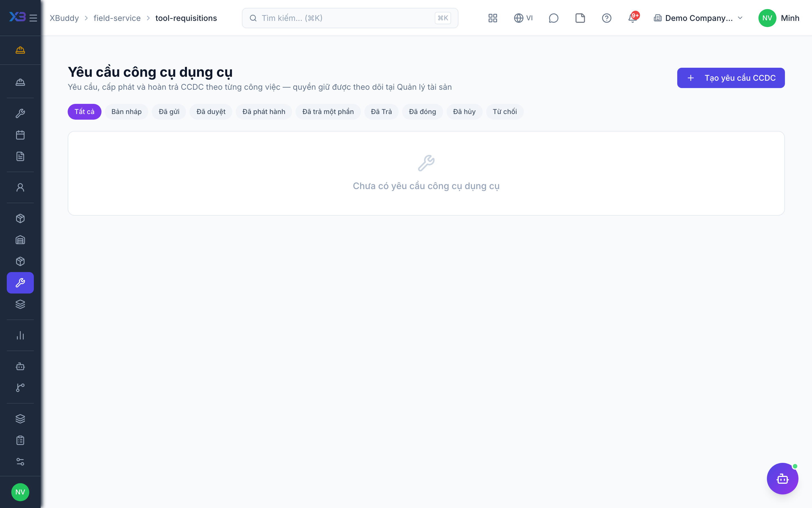Select the Đã phát hành filter tab
812x508 pixels.
264,111
